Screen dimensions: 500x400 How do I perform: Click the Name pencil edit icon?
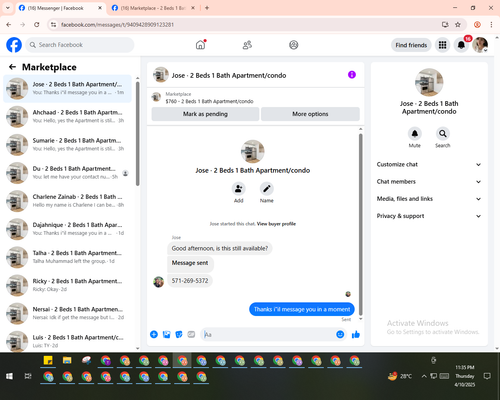pyautogui.click(x=267, y=189)
